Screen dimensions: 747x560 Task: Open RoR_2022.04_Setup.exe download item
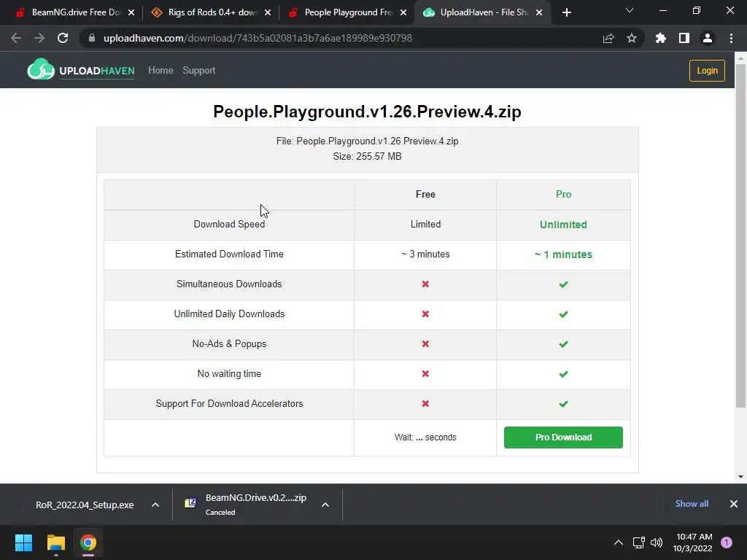(x=85, y=505)
